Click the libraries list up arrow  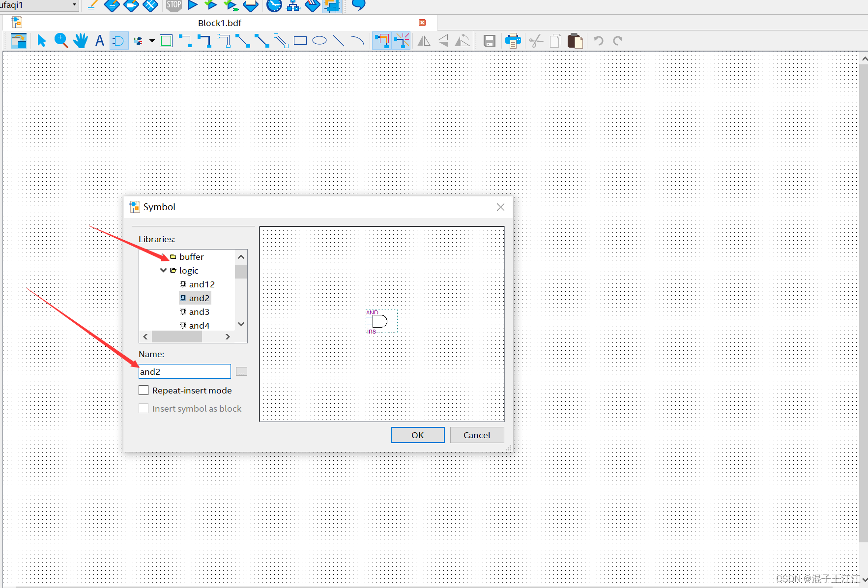click(x=241, y=256)
